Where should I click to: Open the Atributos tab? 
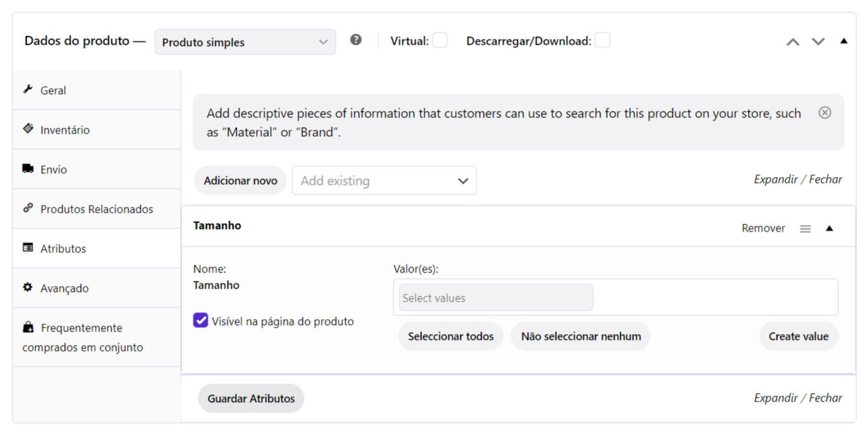click(97, 248)
